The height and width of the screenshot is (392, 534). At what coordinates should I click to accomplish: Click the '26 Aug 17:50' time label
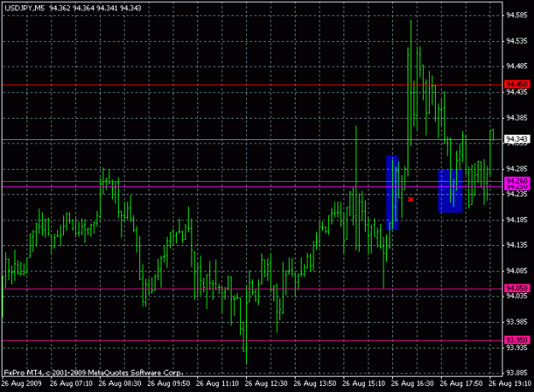point(461,383)
